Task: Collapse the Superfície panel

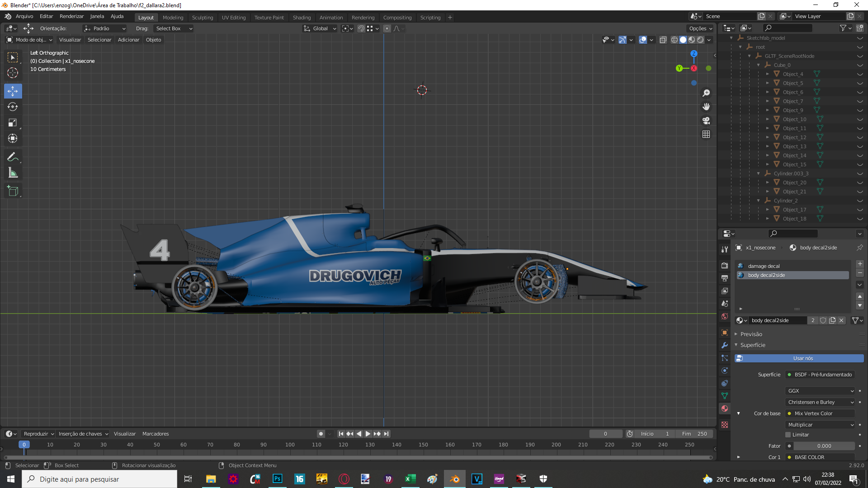Action: click(753, 345)
